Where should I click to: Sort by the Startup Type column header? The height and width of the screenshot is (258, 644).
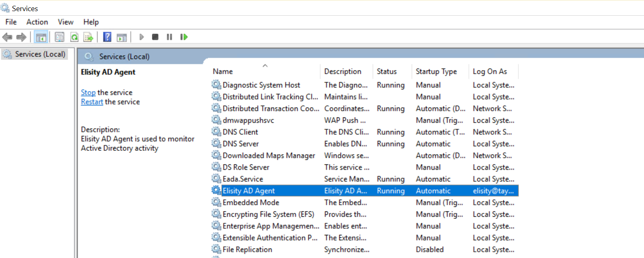pyautogui.click(x=440, y=71)
